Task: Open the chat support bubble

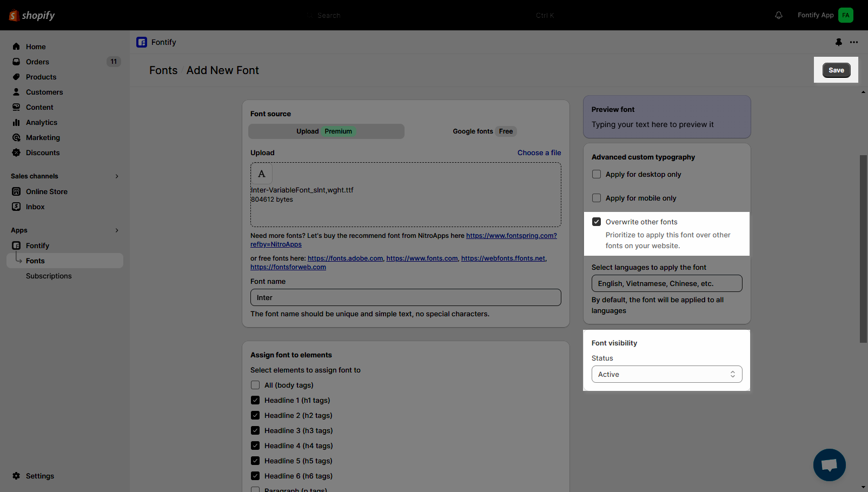Action: tap(829, 465)
